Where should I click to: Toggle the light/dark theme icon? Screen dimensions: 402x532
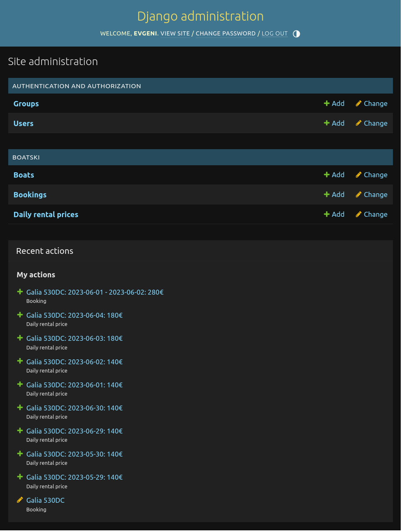coord(296,34)
